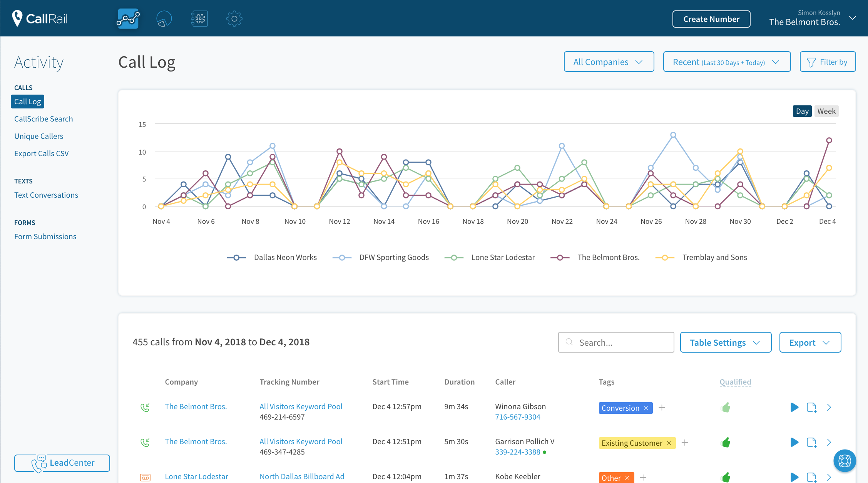Open the tracking settings chip icon
This screenshot has height=483, width=868.
pyautogui.click(x=199, y=18)
